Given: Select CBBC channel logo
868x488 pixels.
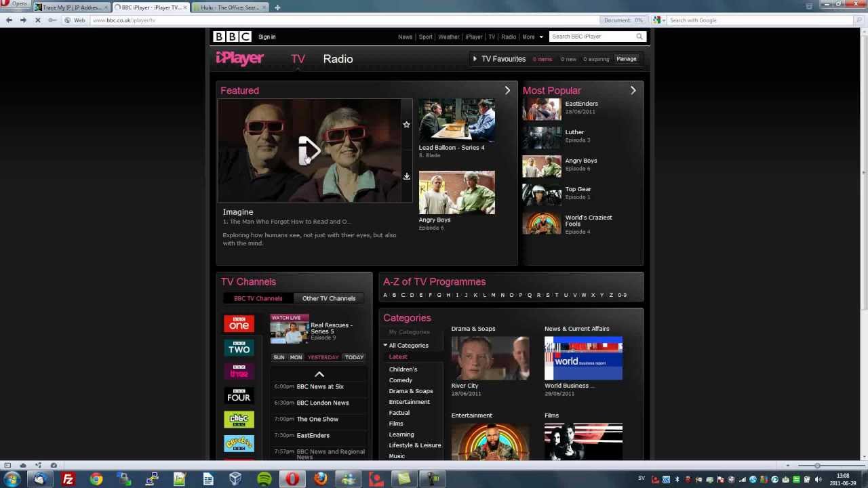Looking at the screenshot, I should point(239,420).
